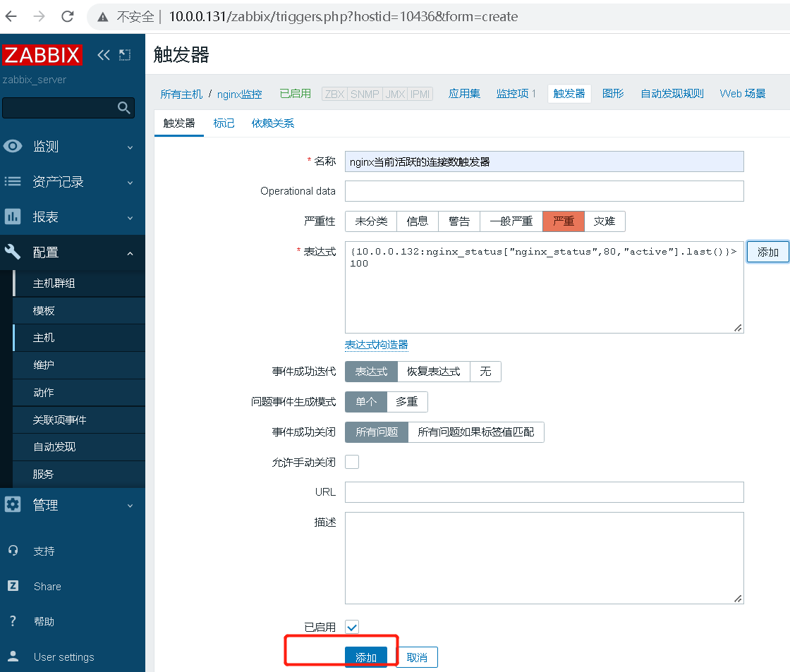Go back with browser back arrow

pos(11,17)
